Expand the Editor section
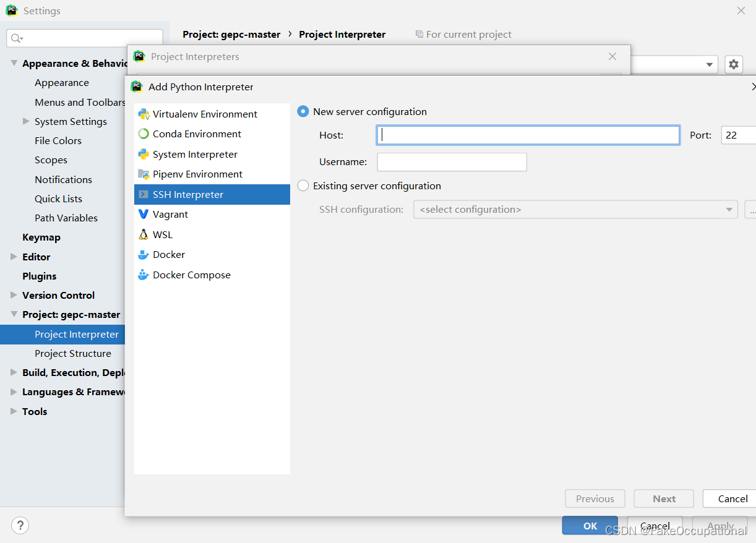 (14, 257)
